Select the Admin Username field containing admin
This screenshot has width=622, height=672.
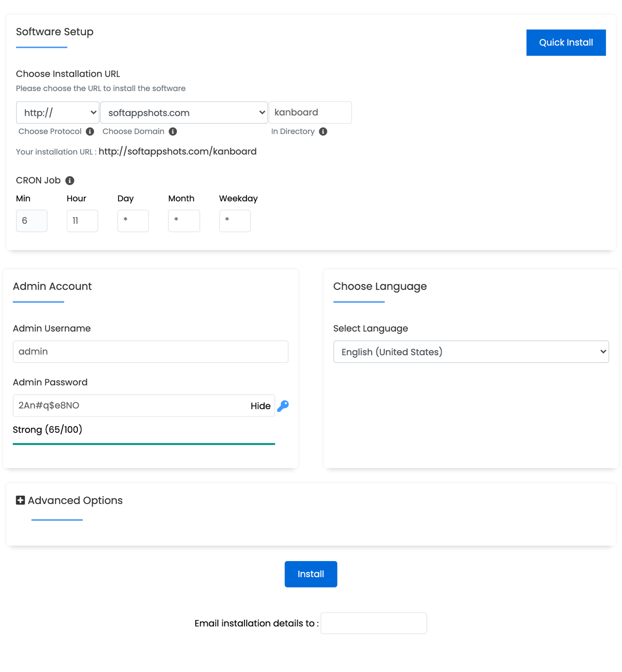point(150,351)
